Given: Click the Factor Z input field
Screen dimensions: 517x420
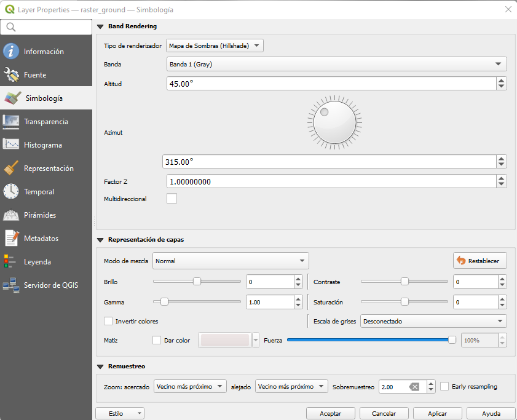Looking at the screenshot, I should [331, 181].
